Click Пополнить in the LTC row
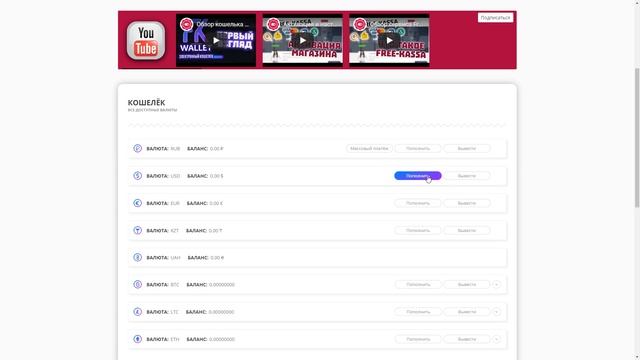640x360 pixels. coord(418,312)
